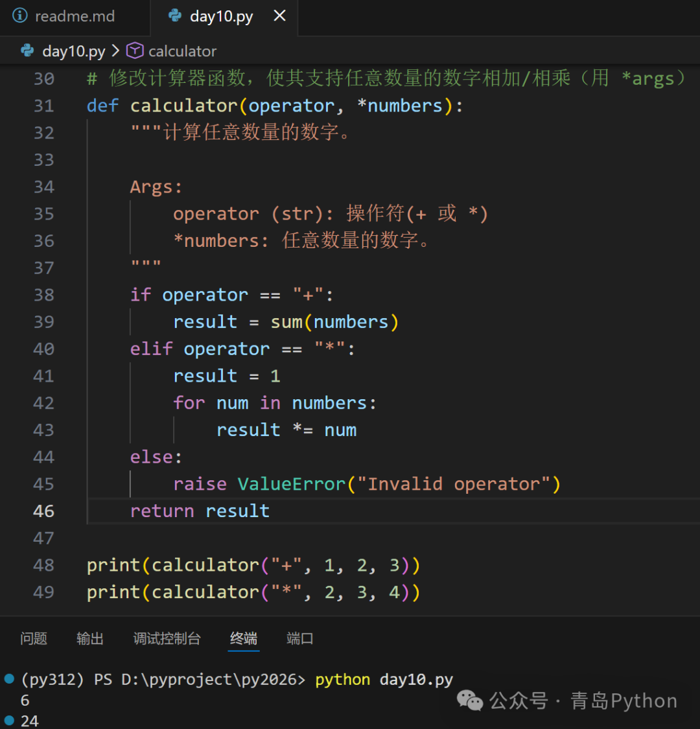Click the Python file icon on day10.py tab

174,16
